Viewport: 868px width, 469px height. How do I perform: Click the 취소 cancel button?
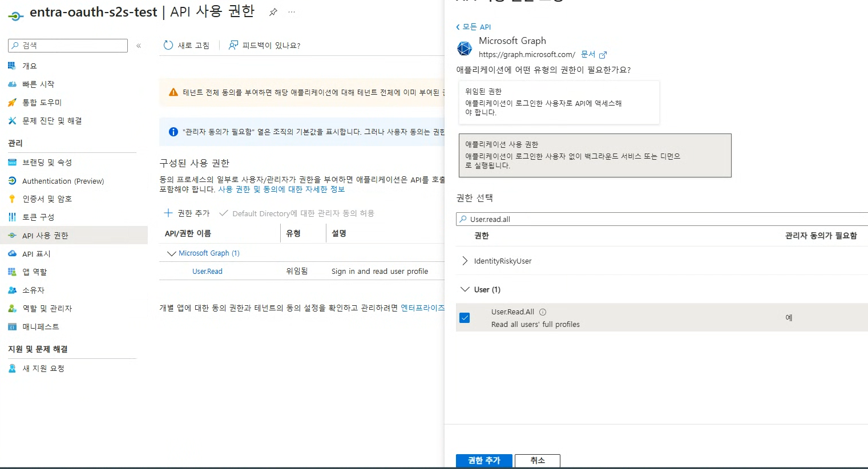(x=538, y=460)
